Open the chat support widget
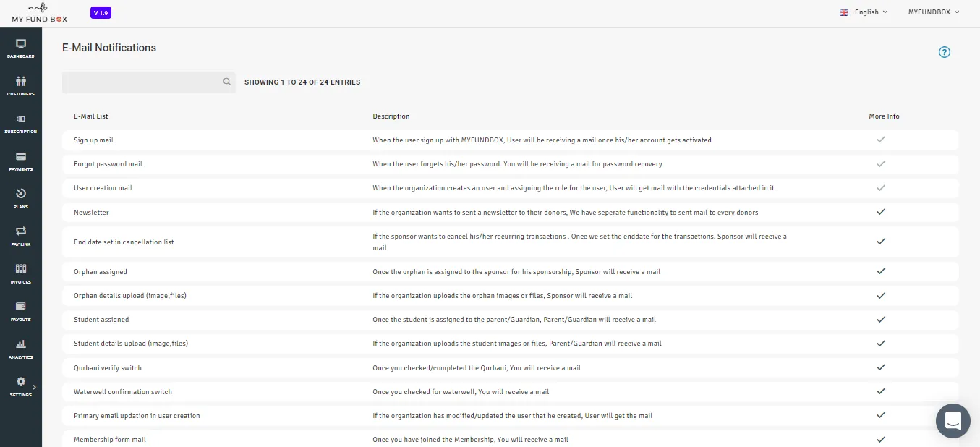The image size is (980, 447). [x=953, y=421]
